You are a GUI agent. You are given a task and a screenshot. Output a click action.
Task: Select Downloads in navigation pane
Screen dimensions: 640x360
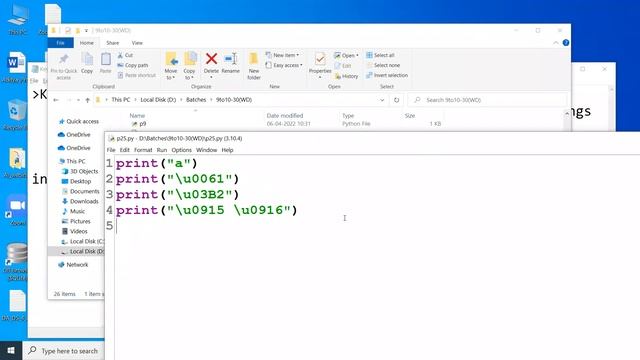click(80, 201)
